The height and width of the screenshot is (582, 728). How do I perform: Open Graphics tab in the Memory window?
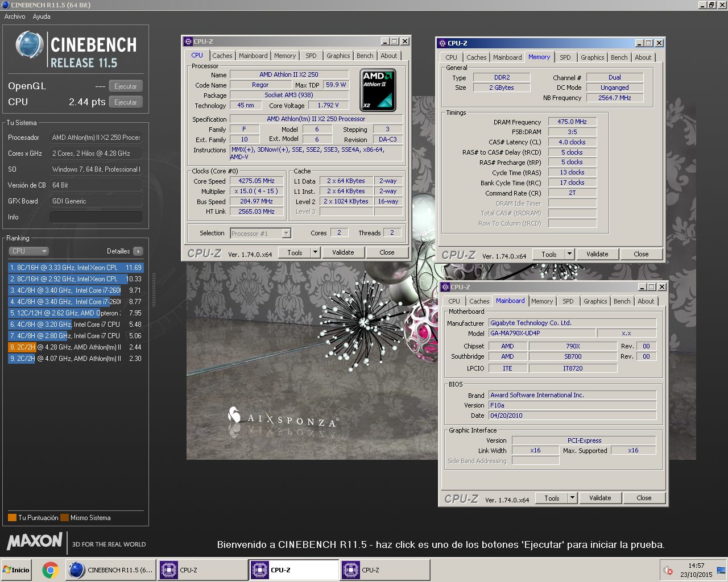point(593,57)
